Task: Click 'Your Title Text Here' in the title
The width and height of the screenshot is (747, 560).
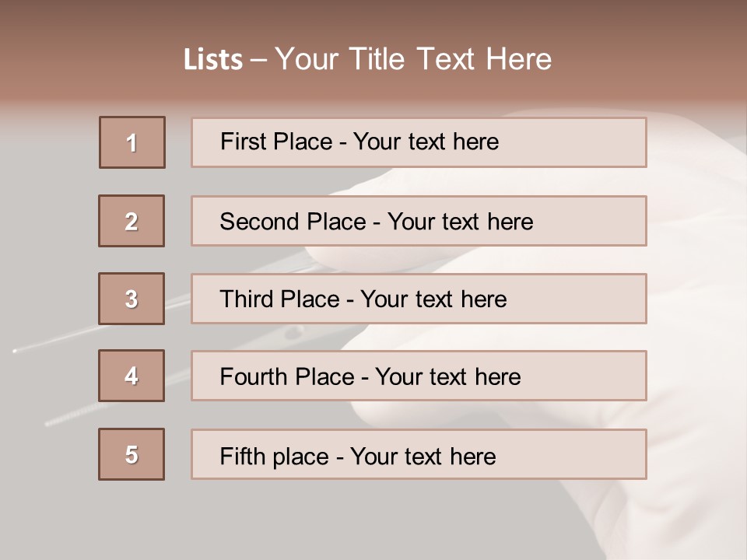Action: [x=412, y=59]
